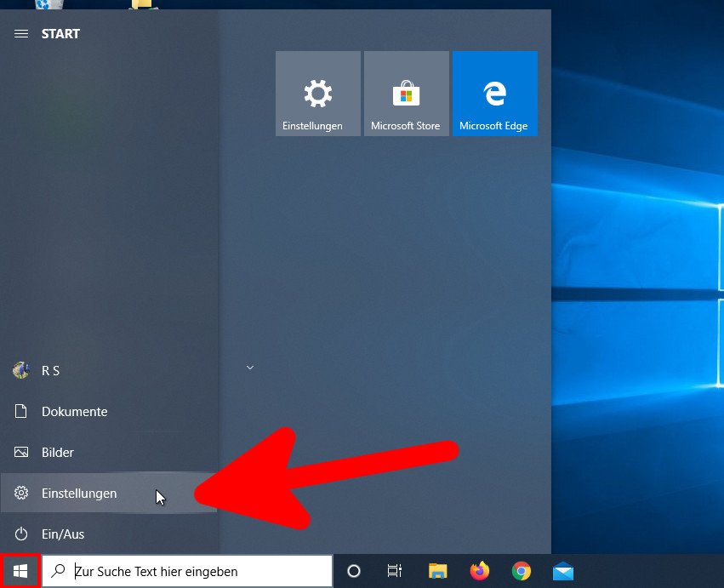Expand tile group with chevron arrow
This screenshot has height=588, width=724.
tap(250, 368)
